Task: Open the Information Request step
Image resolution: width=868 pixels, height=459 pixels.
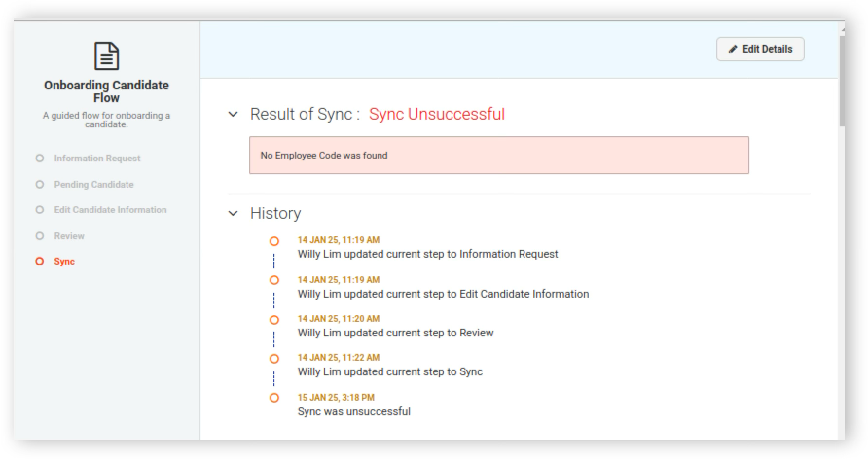Action: (97, 159)
